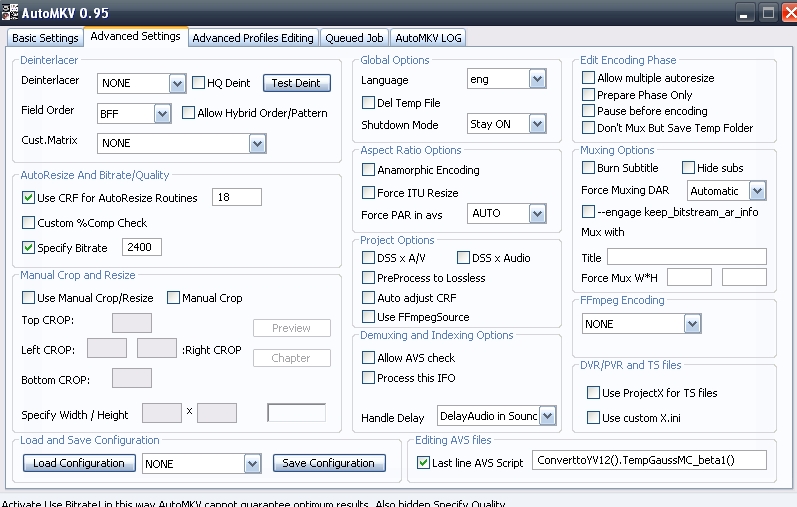
Task: Check the Burn Subtitle option
Action: coord(588,167)
